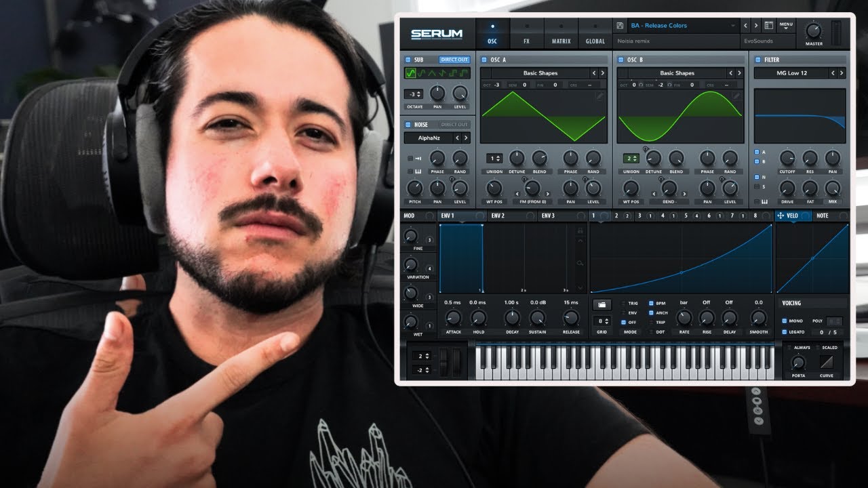Click the LFO Grid size stepper
Viewport: 868px width, 488px height.
pyautogui.click(x=601, y=321)
